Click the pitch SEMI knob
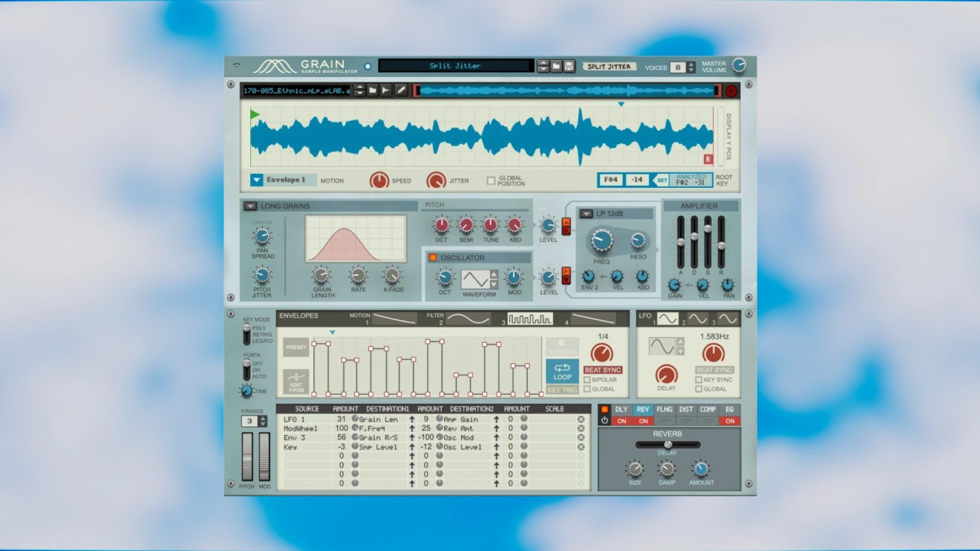 click(x=466, y=225)
